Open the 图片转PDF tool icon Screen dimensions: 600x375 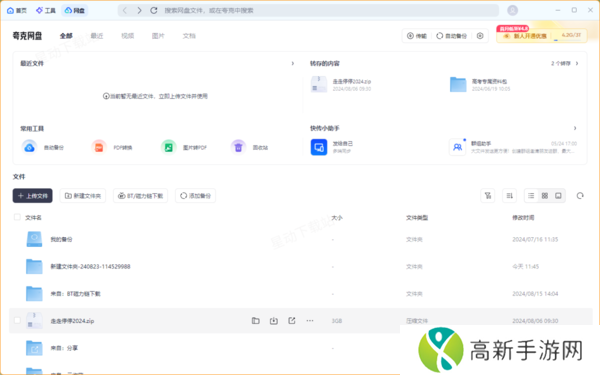[x=169, y=147]
